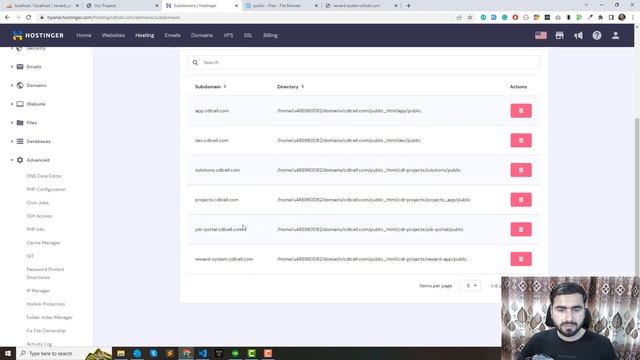
Task: Open Emails in top navigation
Action: click(172, 36)
